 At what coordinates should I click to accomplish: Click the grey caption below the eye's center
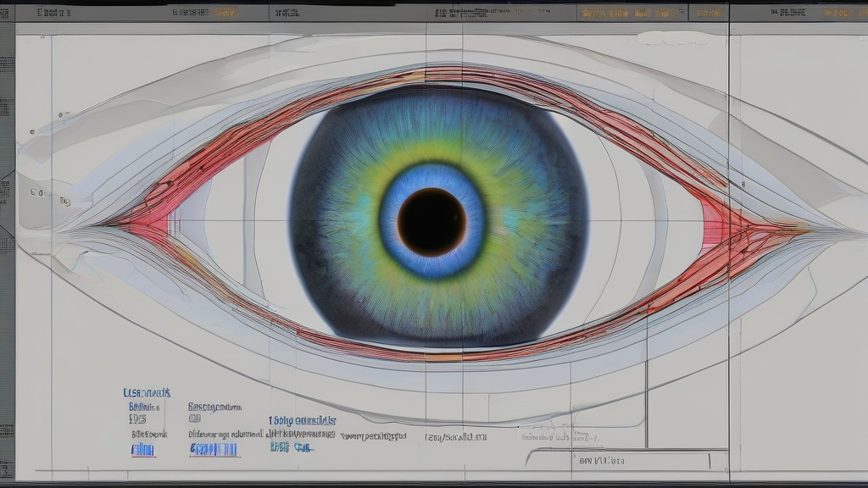click(456, 437)
